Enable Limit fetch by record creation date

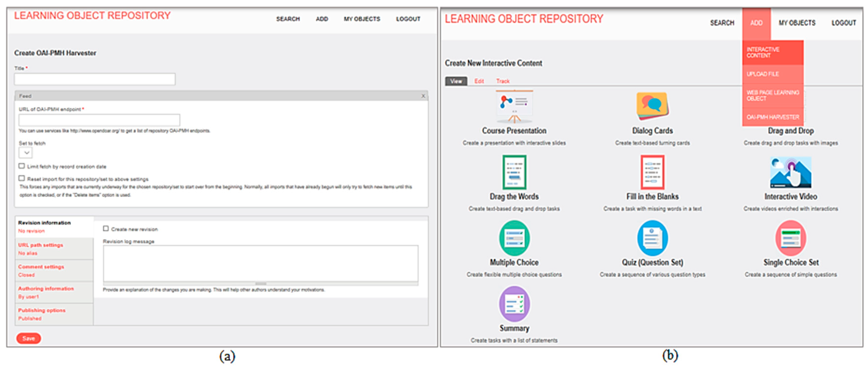[22, 166]
